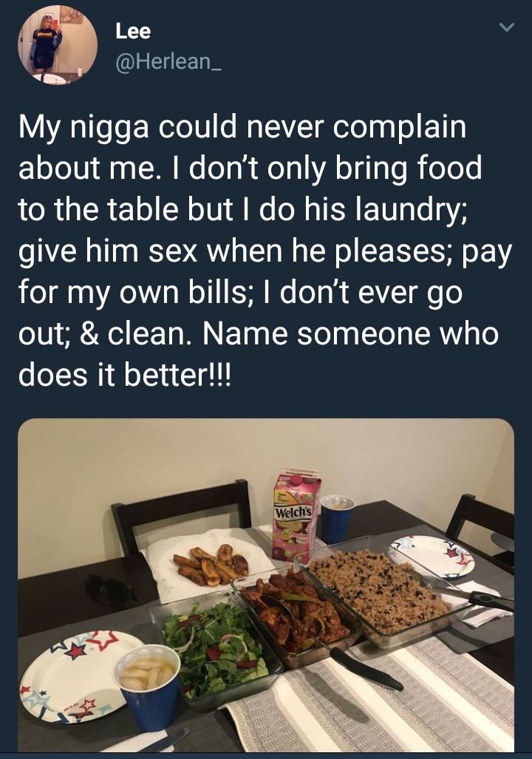Viewport: 532px width, 759px height.
Task: Click the display name Lee
Action: click(x=133, y=32)
